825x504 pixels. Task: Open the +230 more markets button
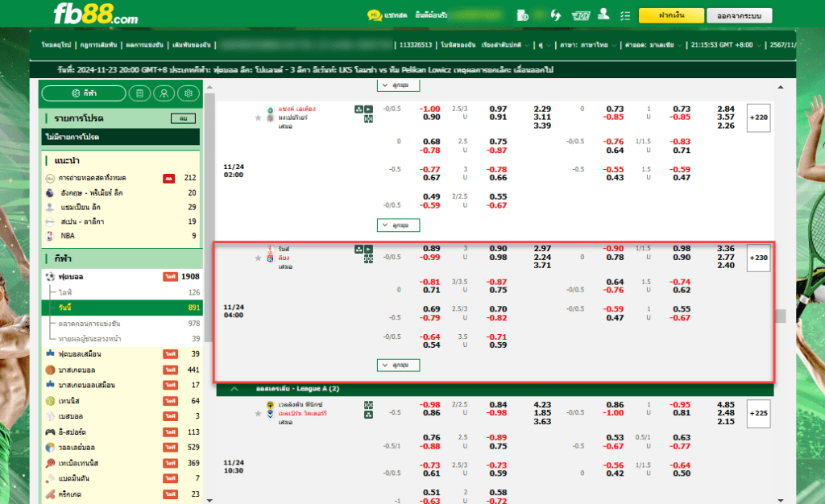pos(758,258)
